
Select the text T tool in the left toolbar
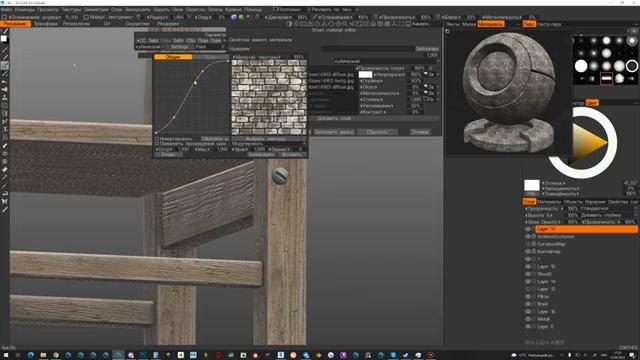point(4,129)
